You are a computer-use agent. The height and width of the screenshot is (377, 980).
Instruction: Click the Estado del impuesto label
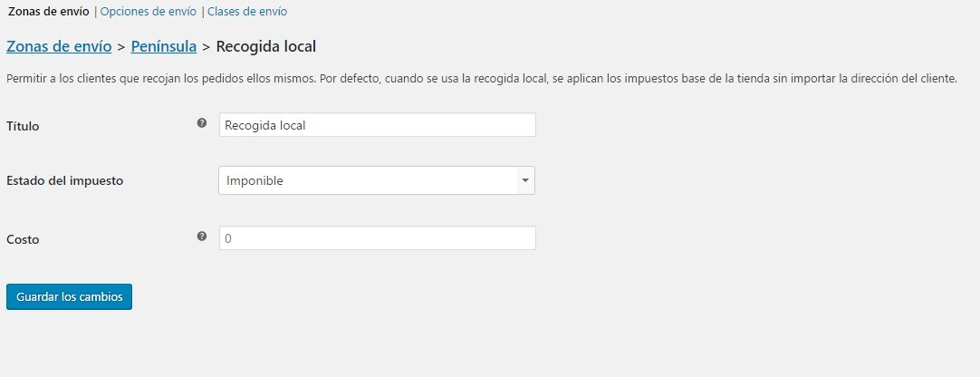tap(65, 180)
